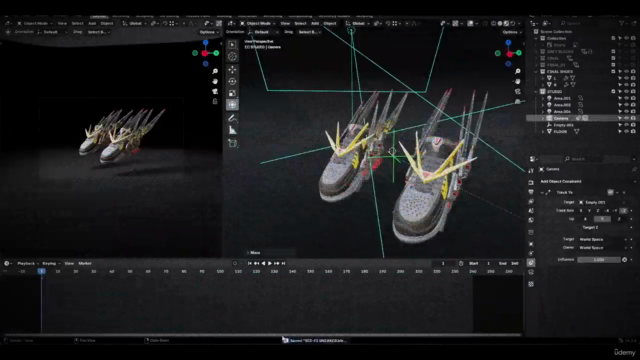Select the Move tool in the toolbar
Viewport: 640px width, 360px height.
point(232,69)
